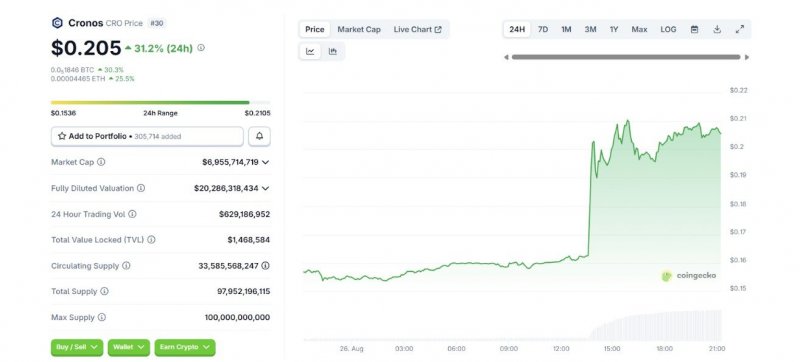Open the Earn Crypto dropdown
This screenshot has height=362, width=800.
click(185, 347)
